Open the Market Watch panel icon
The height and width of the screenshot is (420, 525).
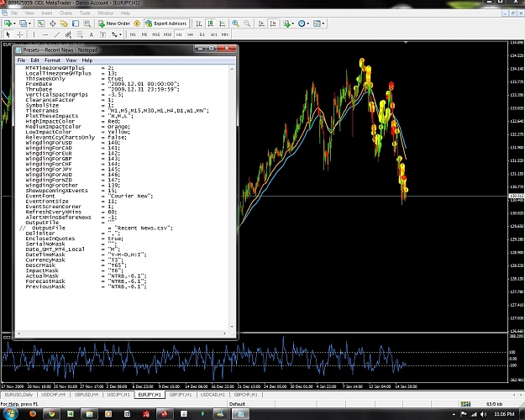[41, 24]
